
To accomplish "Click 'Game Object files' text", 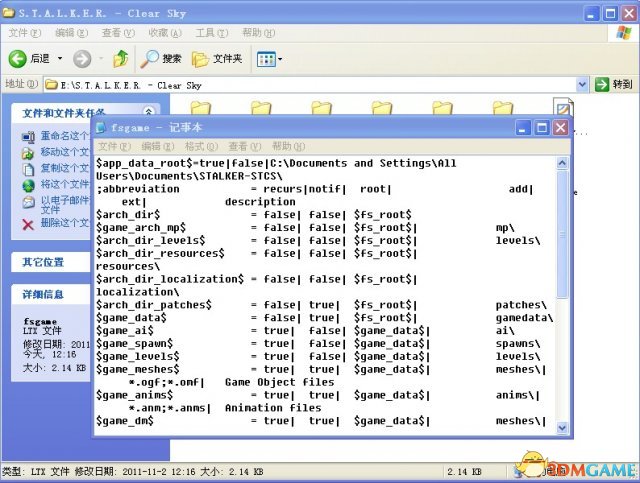I will (280, 382).
